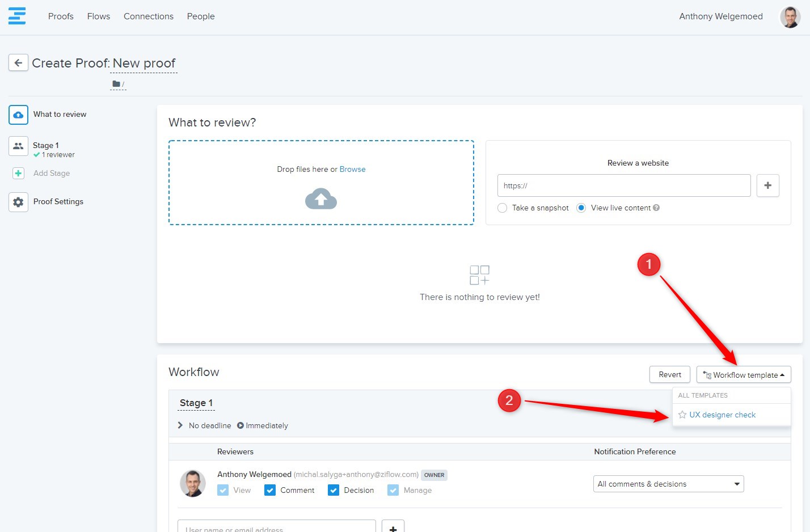Click the cloud upload icon in drop zone
The width and height of the screenshot is (810, 532).
[x=321, y=199]
